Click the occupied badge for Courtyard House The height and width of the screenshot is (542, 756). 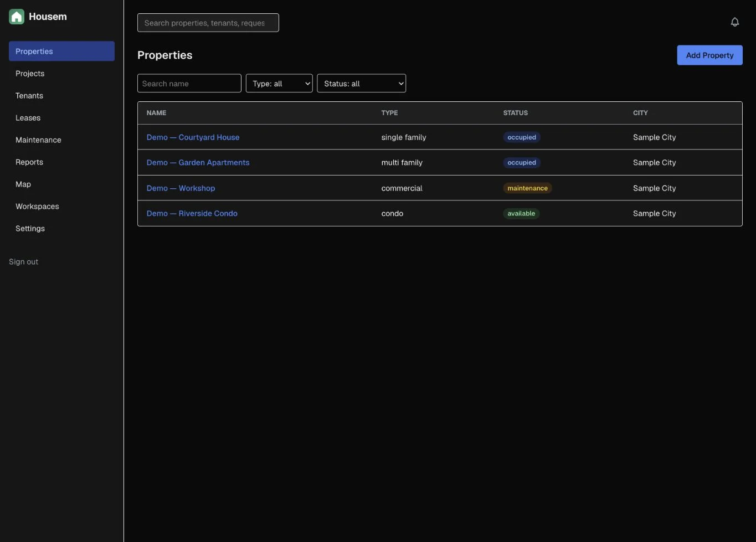522,137
